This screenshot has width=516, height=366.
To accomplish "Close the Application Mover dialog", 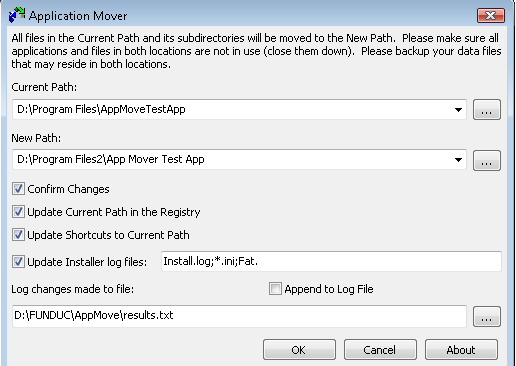I will pos(491,15).
